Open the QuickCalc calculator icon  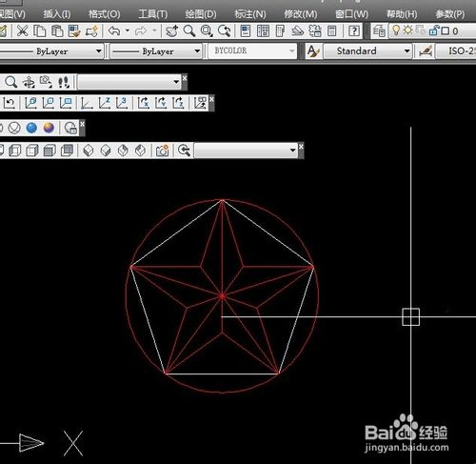click(x=331, y=31)
